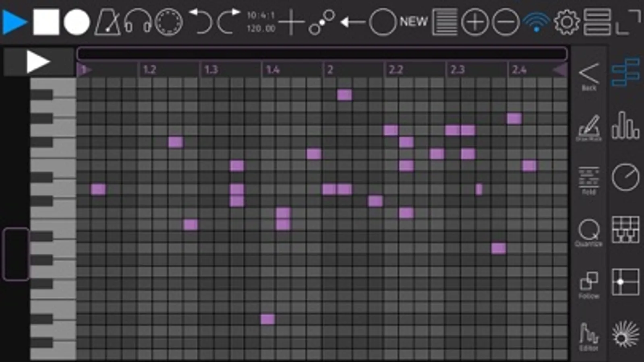Start playback with the blue play button

point(14,22)
